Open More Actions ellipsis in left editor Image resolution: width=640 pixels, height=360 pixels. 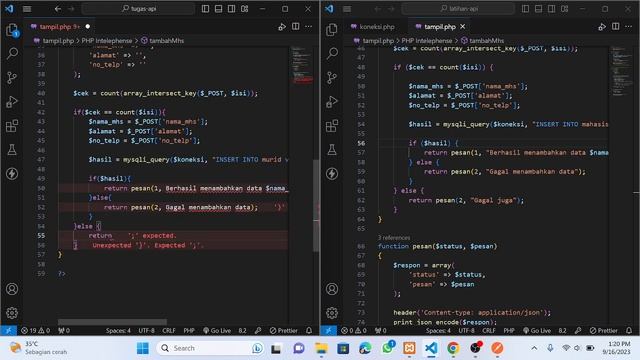[309, 27]
